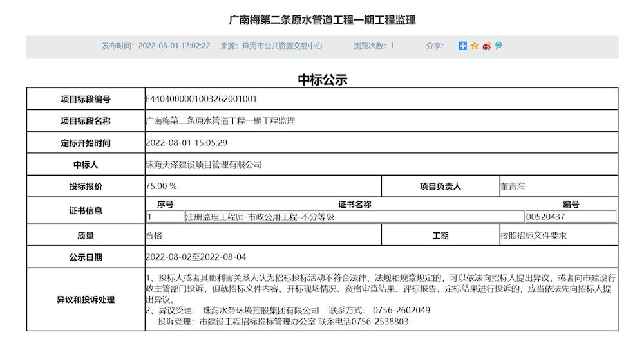Click the blue plus more-share icon
This screenshot has height=339, width=644.
462,46
